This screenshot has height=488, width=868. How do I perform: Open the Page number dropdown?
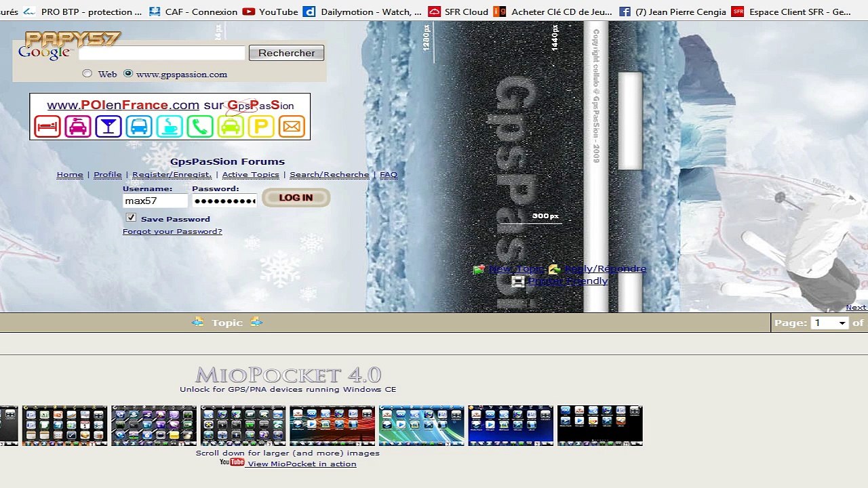click(829, 323)
